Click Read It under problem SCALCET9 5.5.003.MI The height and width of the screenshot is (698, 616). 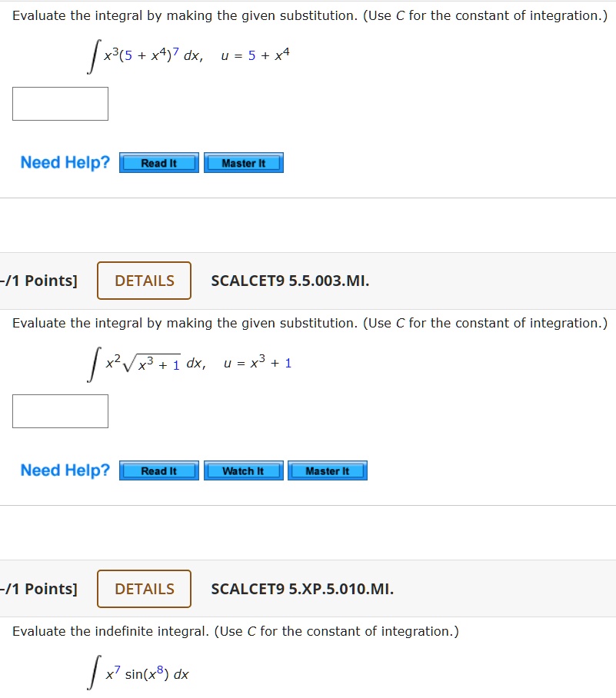[x=158, y=470]
